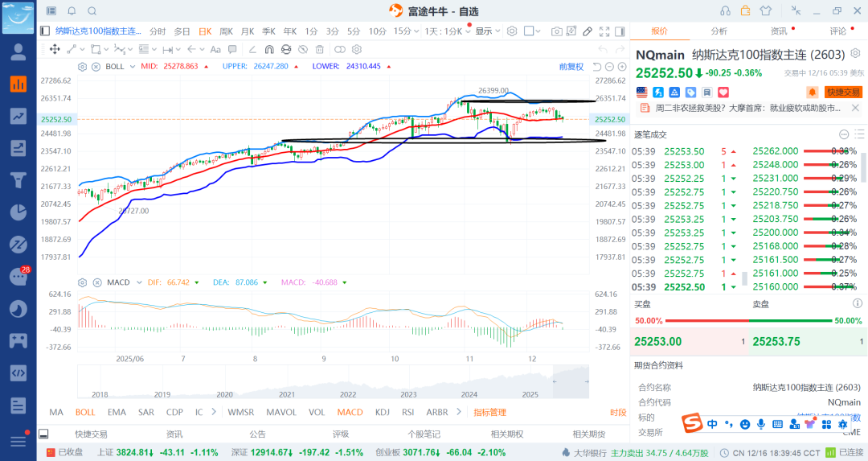Click the 25253.00 bid price box
Screen dimensions: 868x461
click(690, 342)
